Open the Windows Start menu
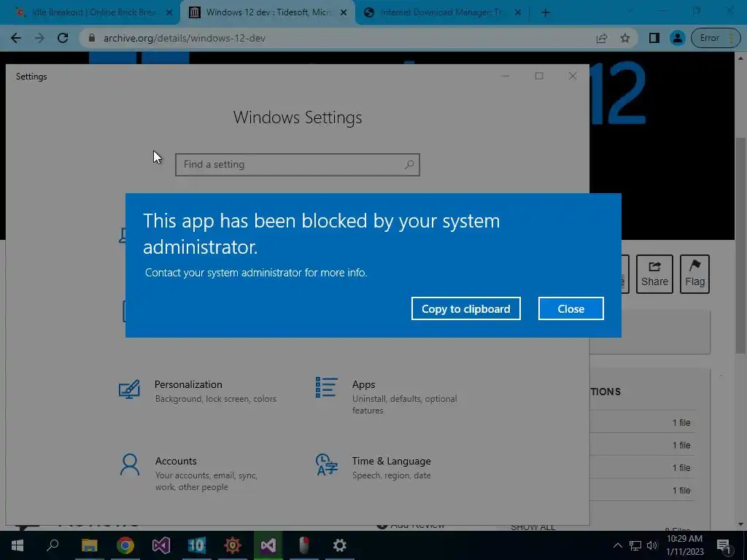Screen dimensions: 747x560 point(18,545)
